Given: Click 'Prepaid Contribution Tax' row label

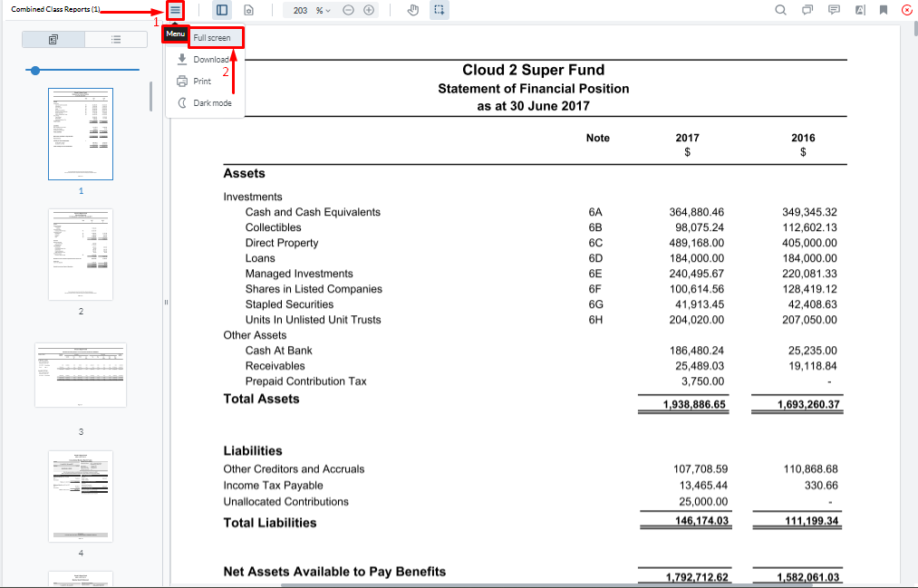Looking at the screenshot, I should (x=305, y=381).
